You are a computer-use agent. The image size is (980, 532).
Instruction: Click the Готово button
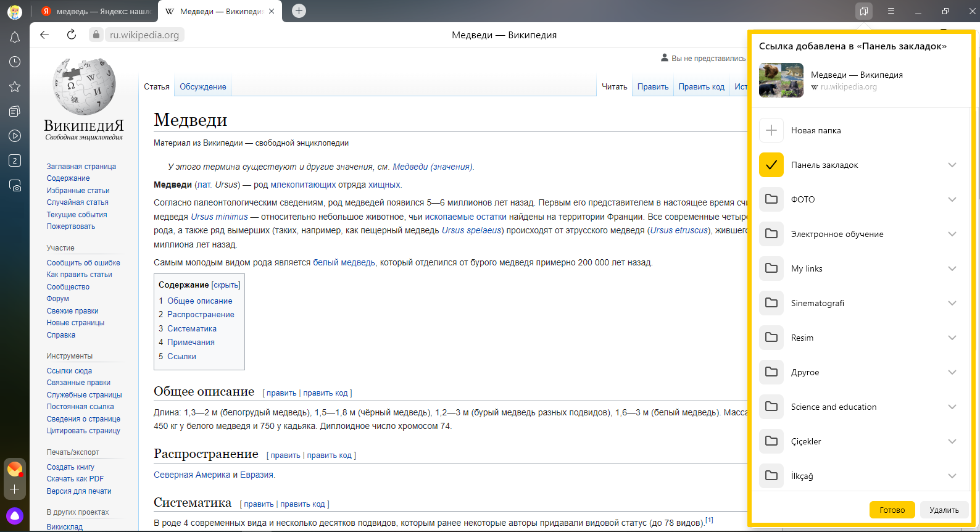pyautogui.click(x=892, y=510)
